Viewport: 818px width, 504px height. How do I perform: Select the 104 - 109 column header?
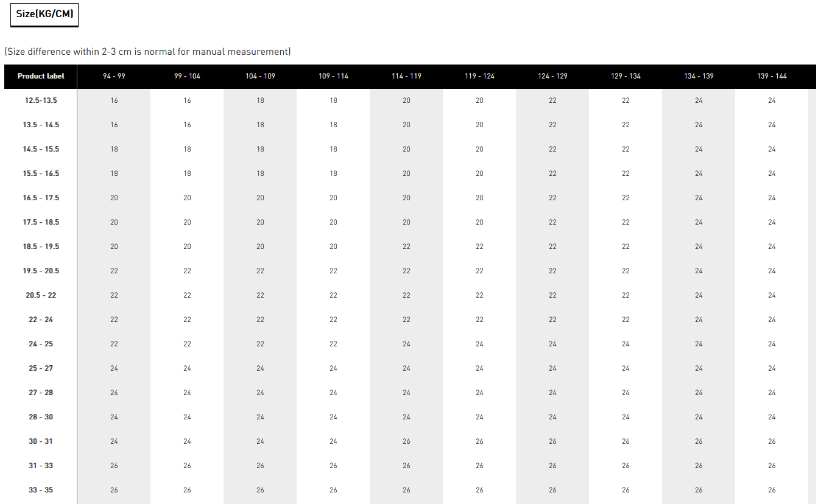tap(260, 76)
